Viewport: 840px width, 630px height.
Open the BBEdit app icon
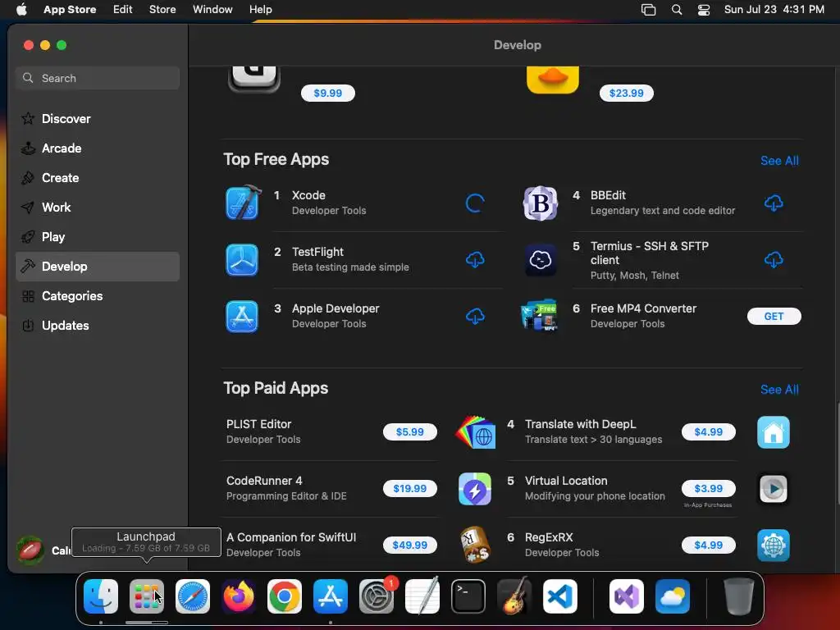(x=540, y=203)
